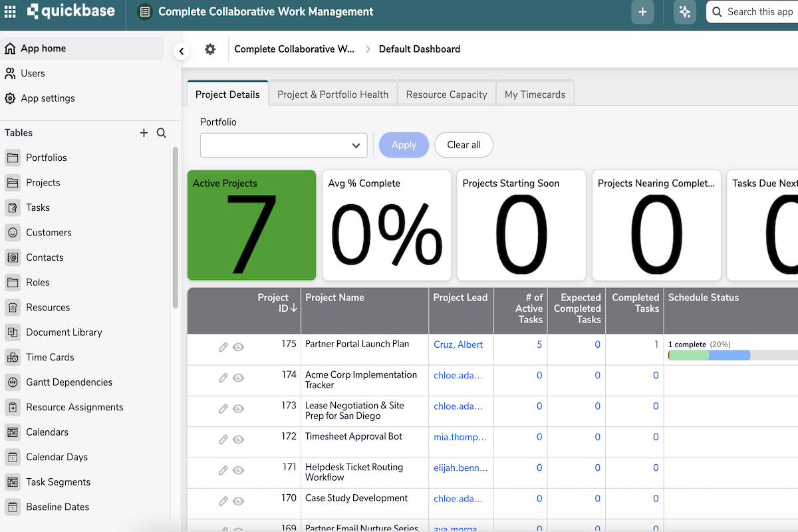Click the edit pencil on Partner Portal Launch Plan
The width and height of the screenshot is (798, 532).
(223, 346)
